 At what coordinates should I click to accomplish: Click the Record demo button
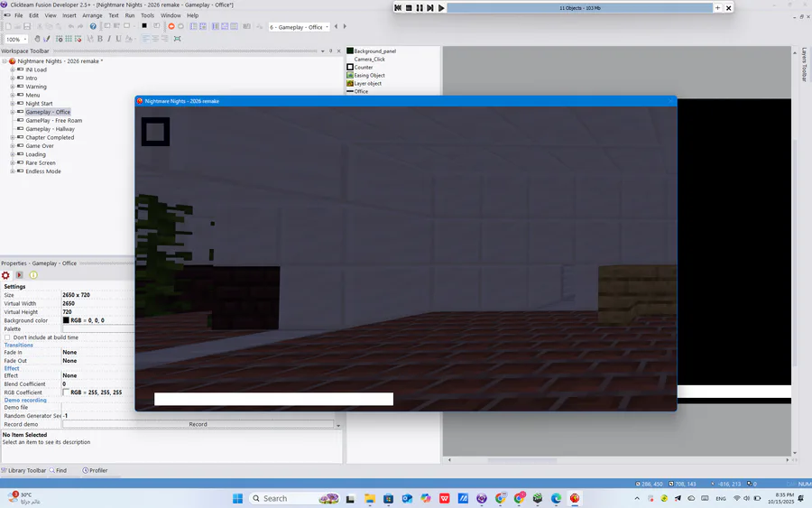(198, 424)
